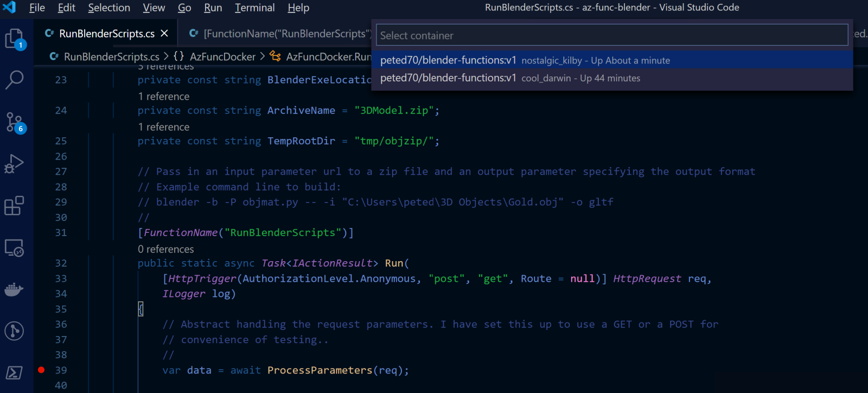Viewport: 868px width, 393px height.
Task: Open the PowerShell icon in activity bar
Action: [14, 372]
